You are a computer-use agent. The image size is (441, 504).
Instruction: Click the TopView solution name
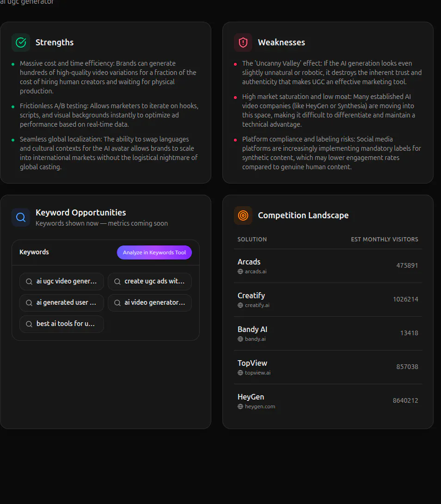pyautogui.click(x=252, y=363)
